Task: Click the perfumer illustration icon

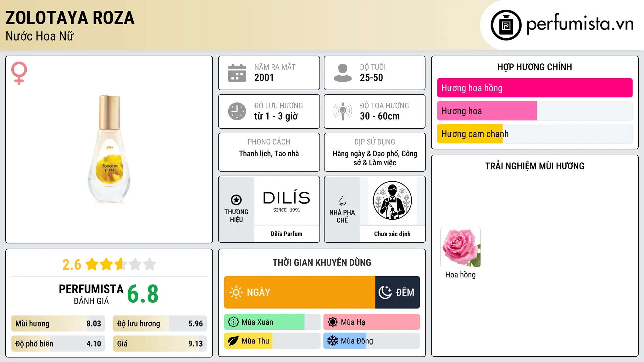Action: [x=392, y=200]
